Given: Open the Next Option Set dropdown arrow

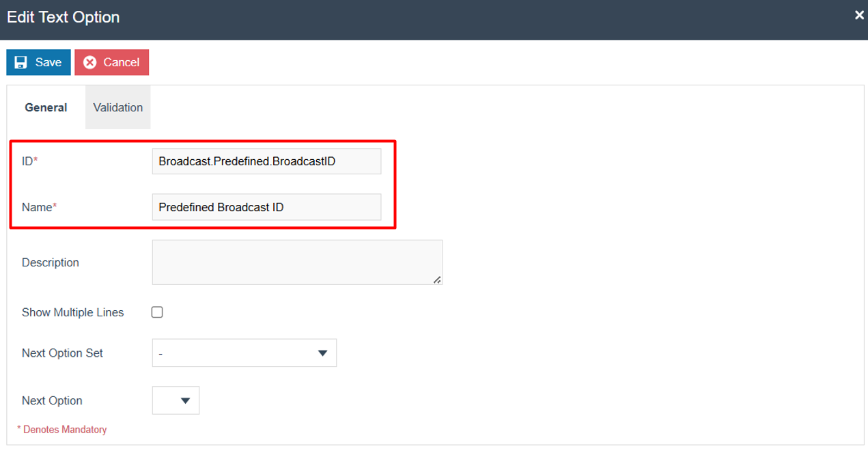Looking at the screenshot, I should [322, 353].
